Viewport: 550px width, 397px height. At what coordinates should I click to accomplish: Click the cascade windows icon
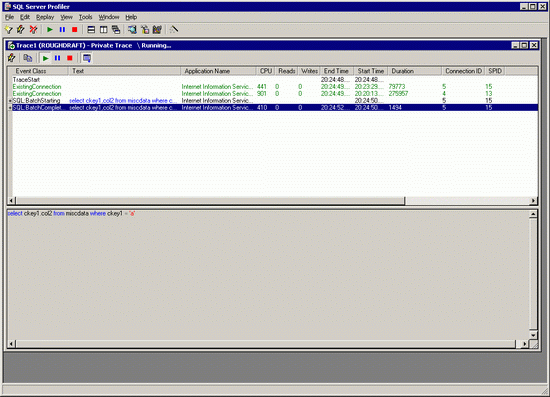(x=116, y=30)
